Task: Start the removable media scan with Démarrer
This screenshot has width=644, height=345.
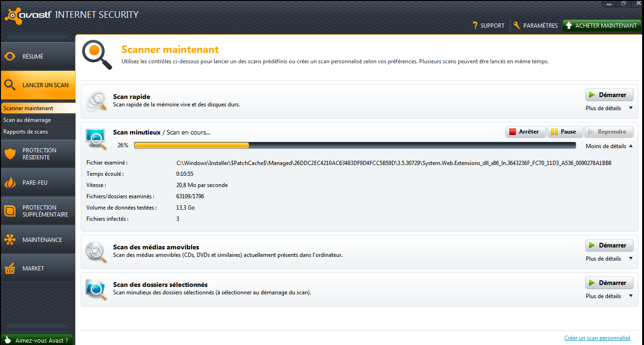Action: pos(609,245)
